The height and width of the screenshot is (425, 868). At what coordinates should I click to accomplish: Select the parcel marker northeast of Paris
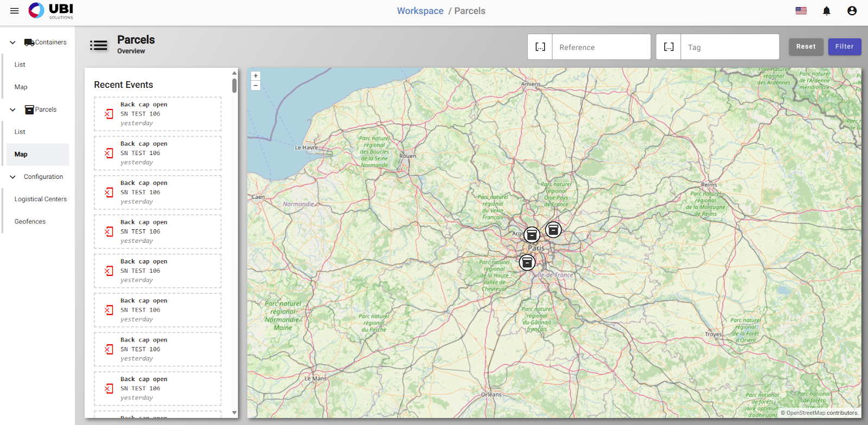553,230
